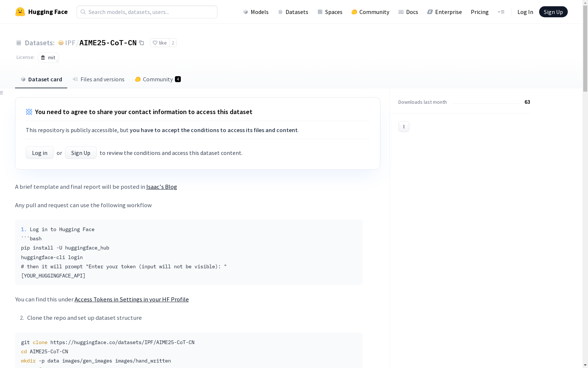Click the 'huggingface-cli login' code line

52,258
